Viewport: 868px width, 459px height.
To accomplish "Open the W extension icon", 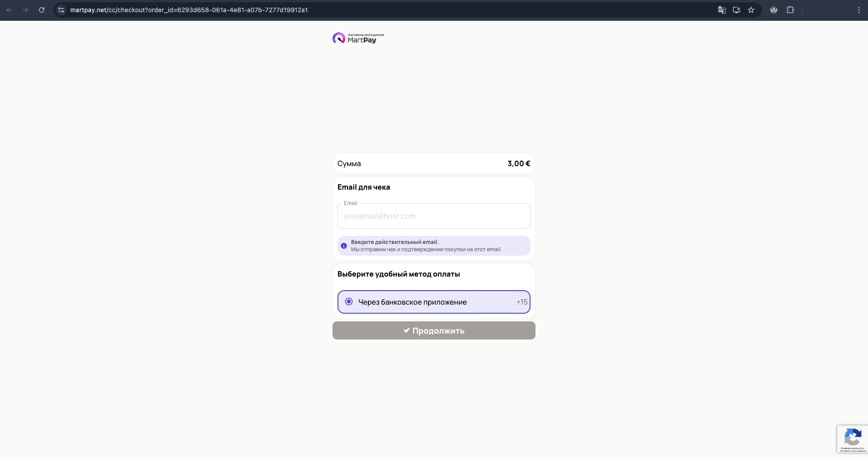I will pyautogui.click(x=774, y=10).
